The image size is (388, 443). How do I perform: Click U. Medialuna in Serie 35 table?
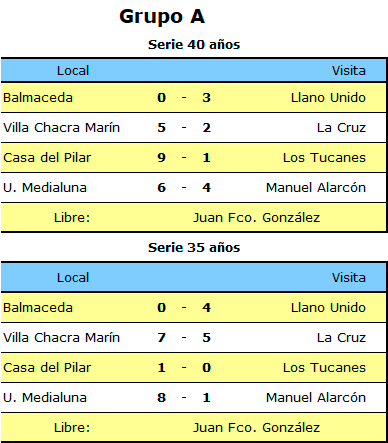pyautogui.click(x=45, y=398)
